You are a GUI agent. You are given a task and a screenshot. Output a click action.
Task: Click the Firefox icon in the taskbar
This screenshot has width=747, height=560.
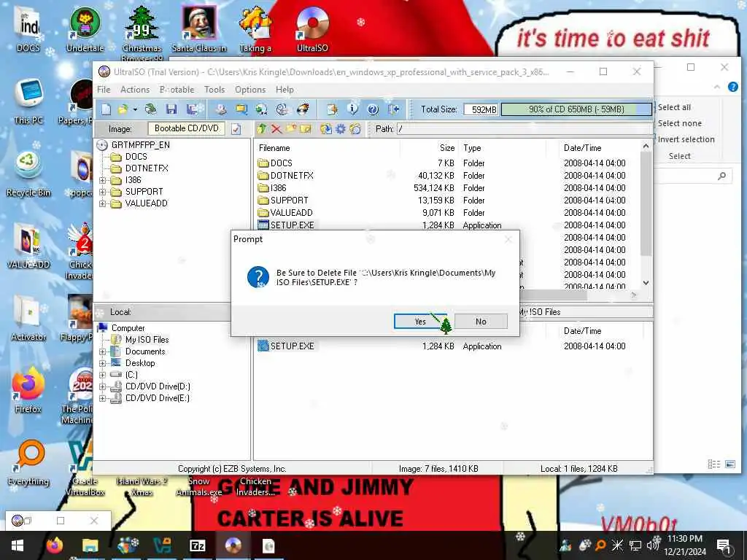[x=54, y=545]
